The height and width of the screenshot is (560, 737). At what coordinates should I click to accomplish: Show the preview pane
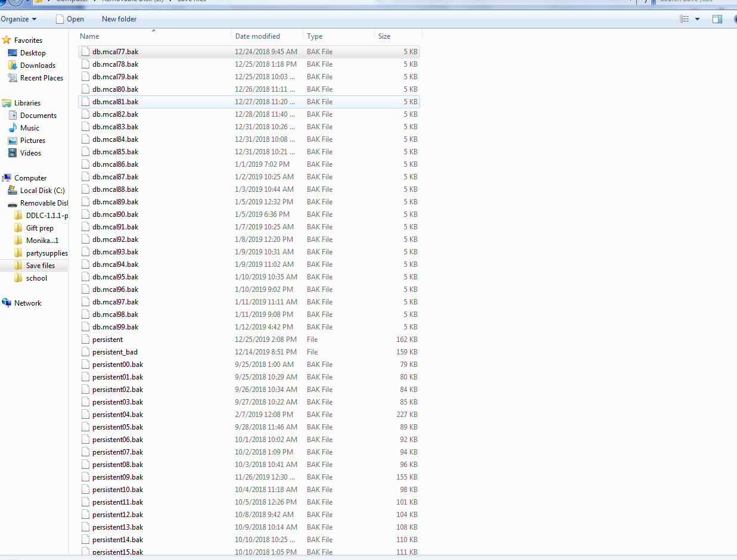[717, 18]
